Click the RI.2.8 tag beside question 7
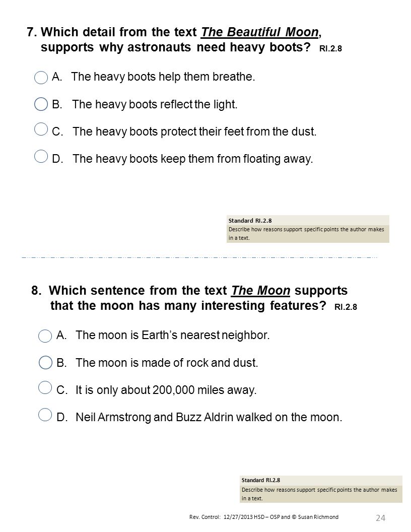Screen dimensions: 411x532 coord(330,48)
